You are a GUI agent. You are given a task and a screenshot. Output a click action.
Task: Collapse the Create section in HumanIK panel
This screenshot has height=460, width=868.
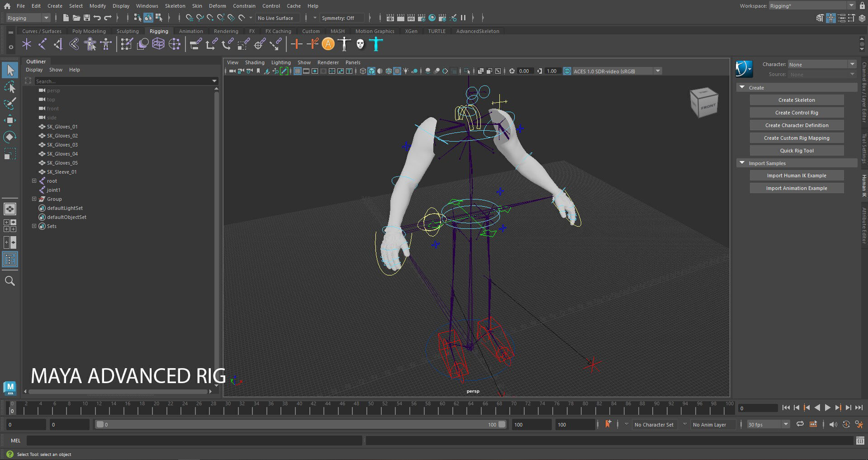click(x=742, y=87)
